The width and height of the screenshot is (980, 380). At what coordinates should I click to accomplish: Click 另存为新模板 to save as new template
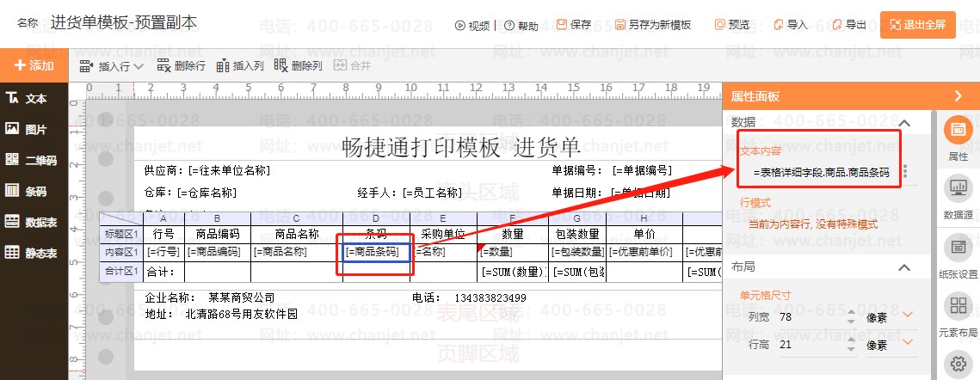pos(653,25)
